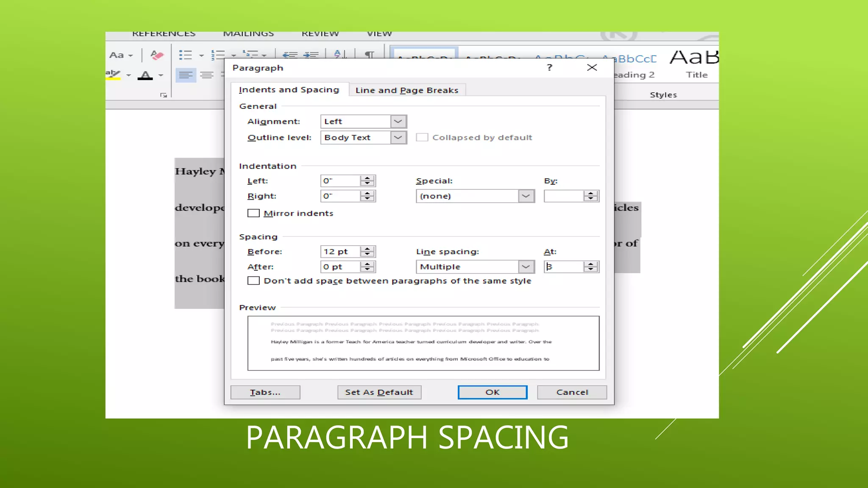Viewport: 868px width, 488px height.
Task: Open the Font dialog launcher icon
Action: [x=164, y=95]
